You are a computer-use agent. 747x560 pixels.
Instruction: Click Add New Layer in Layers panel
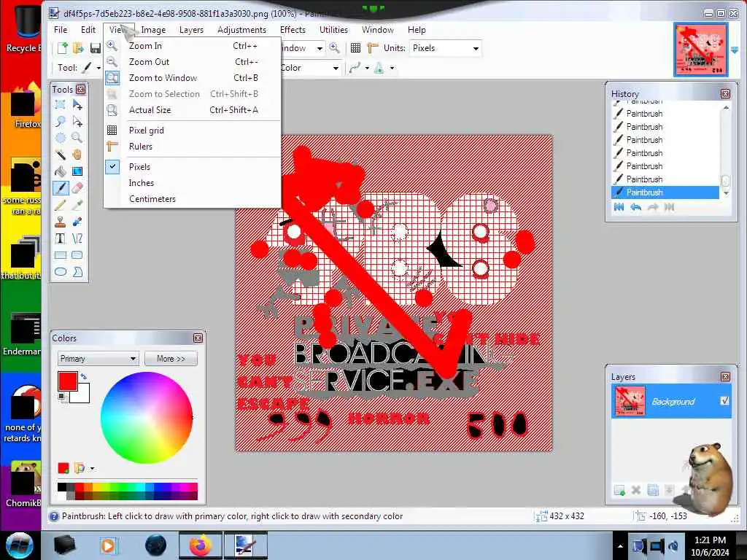pyautogui.click(x=619, y=490)
